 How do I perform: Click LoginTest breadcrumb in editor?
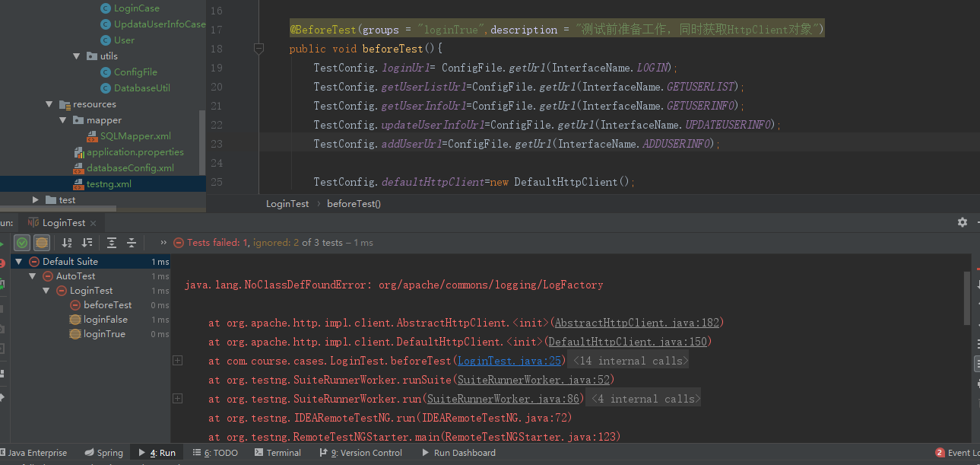point(287,204)
